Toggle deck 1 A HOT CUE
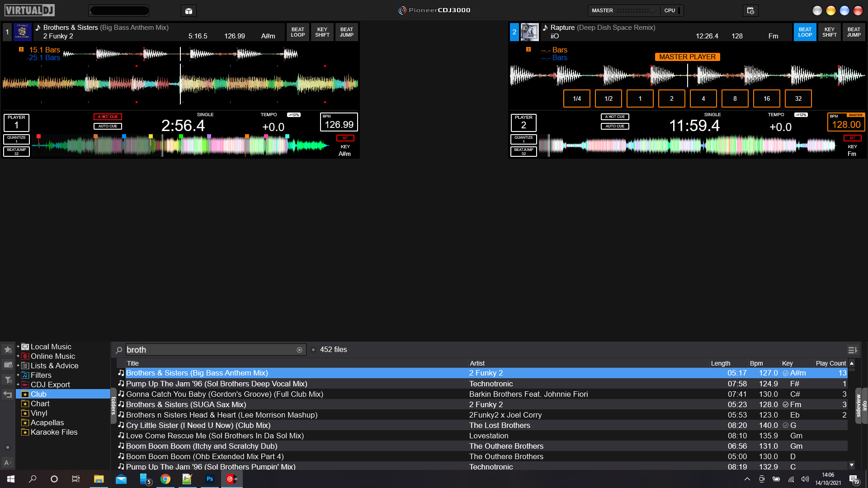This screenshot has height=488, width=868. pos(108,117)
